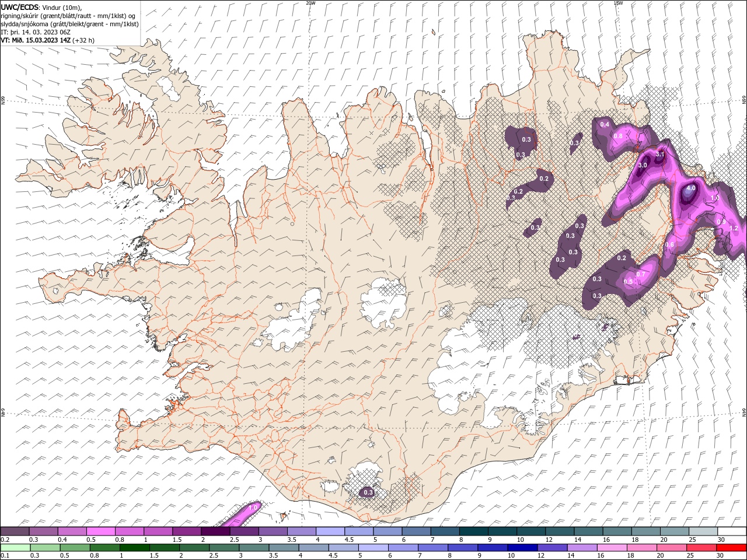
Task: Click the '4.5' label in the snow legend row
Action: (349, 540)
